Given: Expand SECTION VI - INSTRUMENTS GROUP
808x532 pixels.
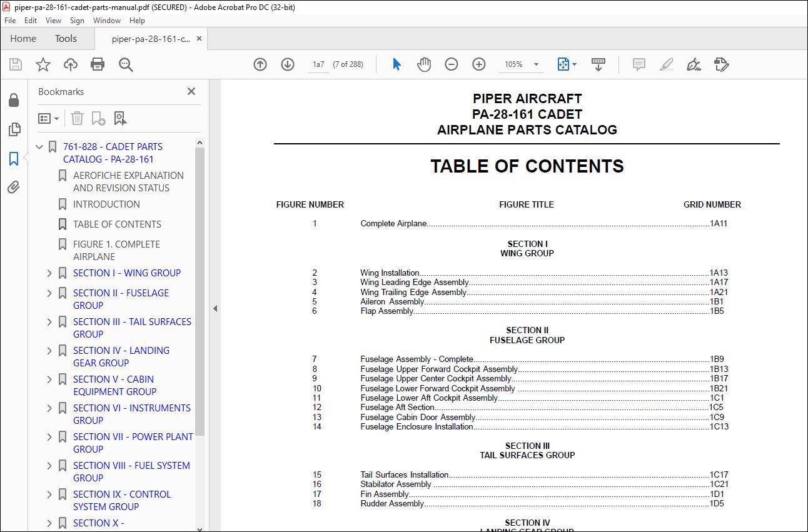Looking at the screenshot, I should (49, 408).
